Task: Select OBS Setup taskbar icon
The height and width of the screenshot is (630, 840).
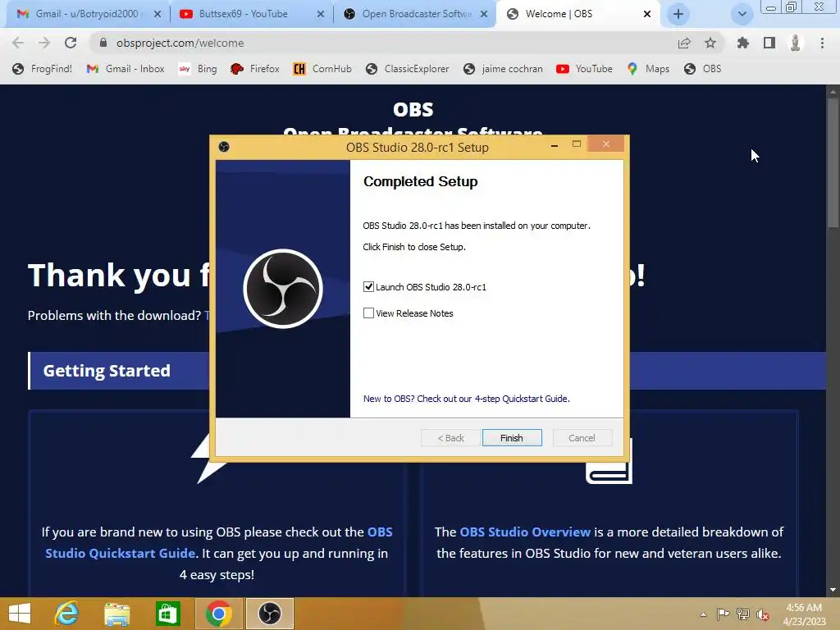Action: click(x=269, y=614)
